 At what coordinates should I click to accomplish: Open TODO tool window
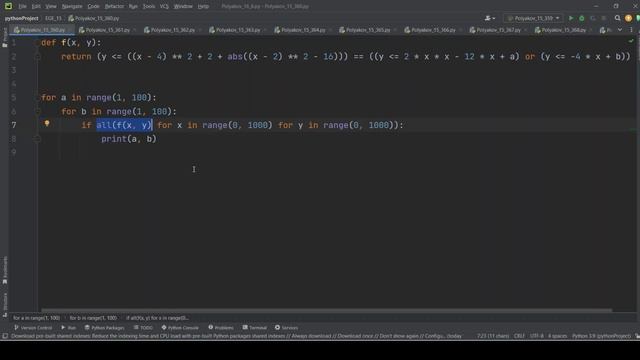143,328
